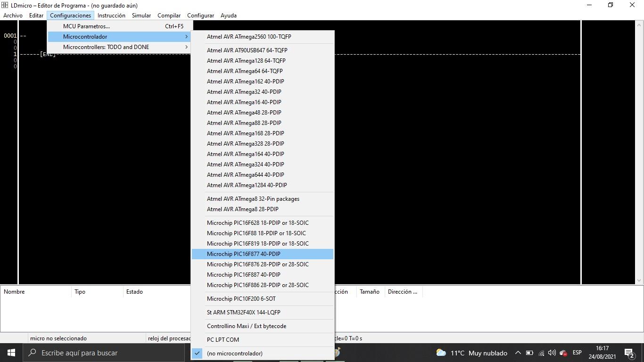Screen dimensions: 644x362
Task: Expand Microcontrolador submenu entry
Action: coord(120,37)
